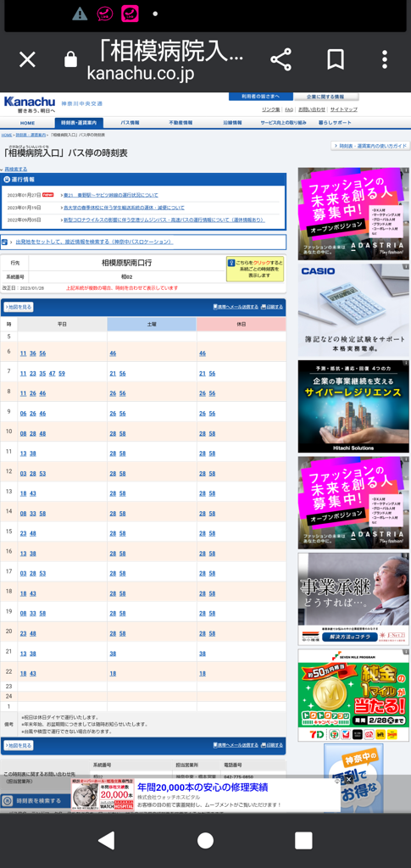Tap the lightbulb icon in yellow hint box
The height and width of the screenshot is (868, 411).
point(232,264)
